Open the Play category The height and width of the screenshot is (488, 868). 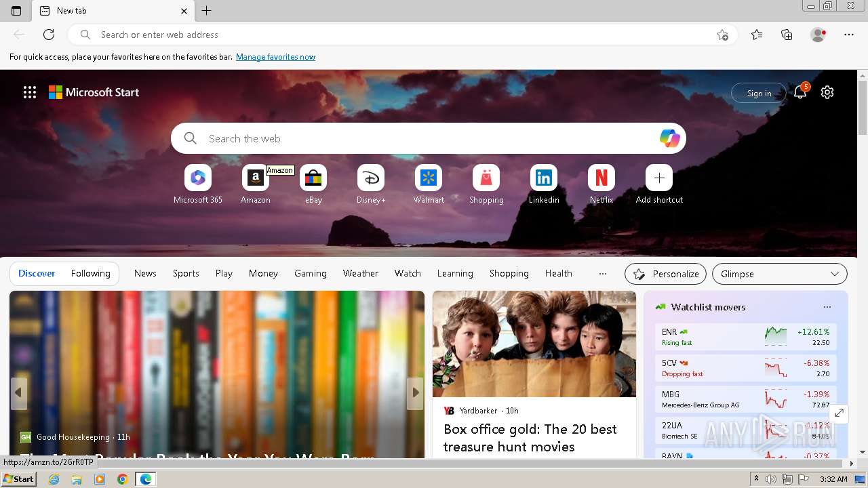[x=224, y=273]
